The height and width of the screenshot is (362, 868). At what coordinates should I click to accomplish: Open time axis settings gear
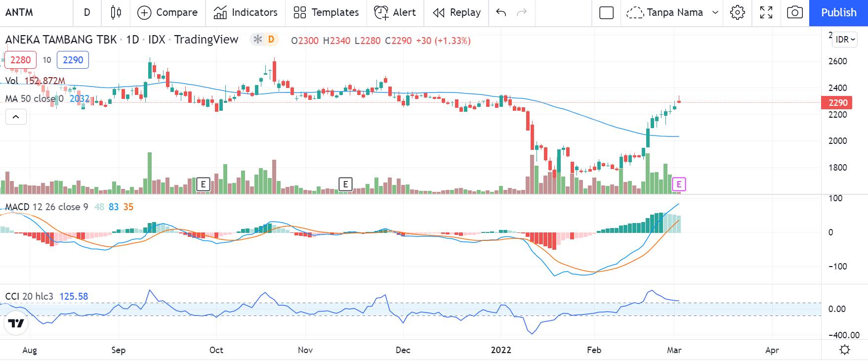coord(845,350)
